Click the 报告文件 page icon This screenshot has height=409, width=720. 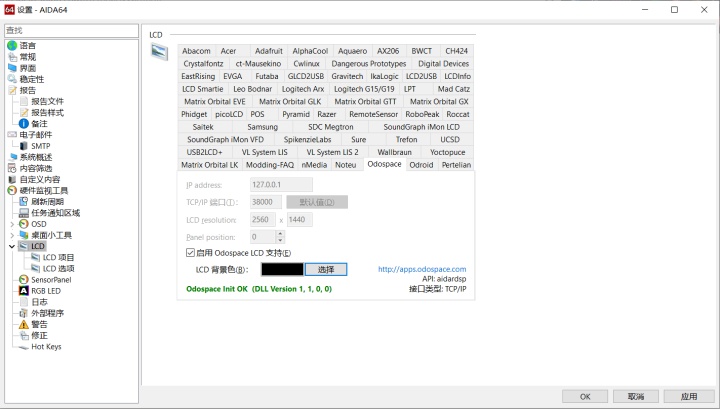tap(24, 101)
